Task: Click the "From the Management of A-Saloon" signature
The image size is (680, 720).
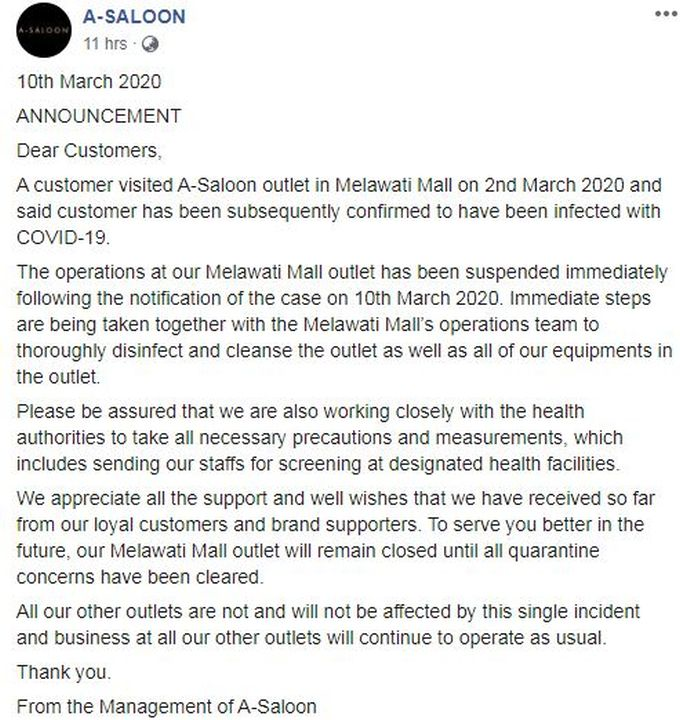Action: click(x=167, y=707)
